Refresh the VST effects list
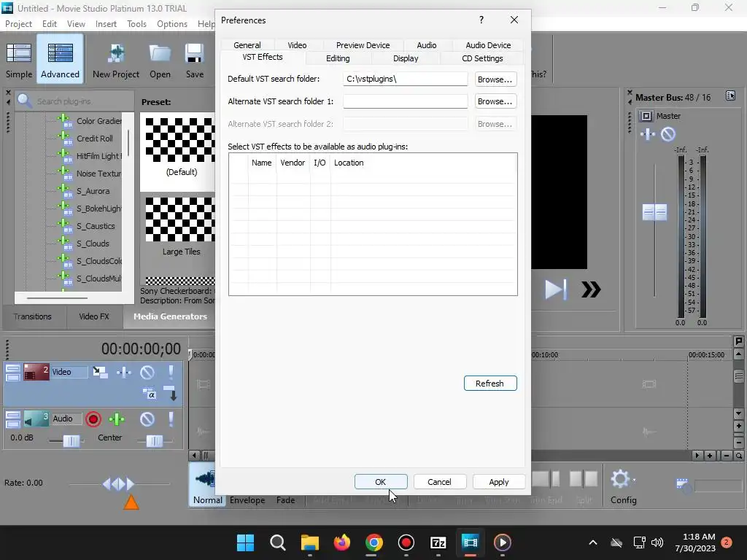747x560 pixels. point(490,384)
